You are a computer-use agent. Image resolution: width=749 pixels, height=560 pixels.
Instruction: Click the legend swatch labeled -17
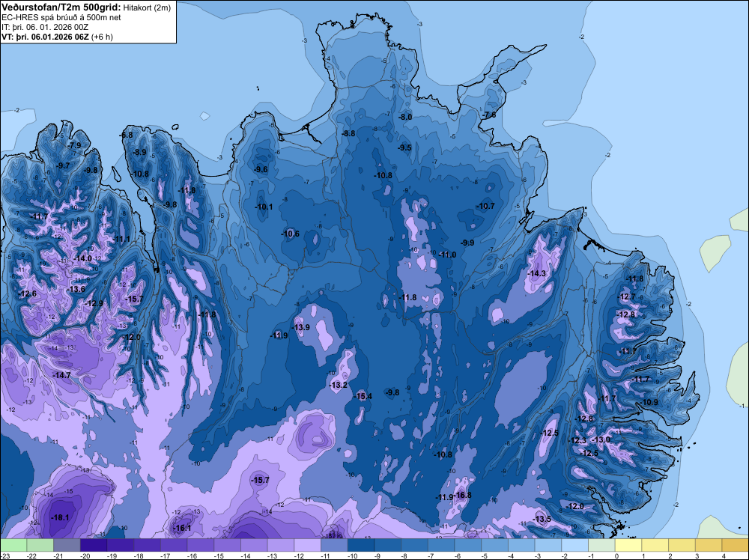click(x=174, y=545)
